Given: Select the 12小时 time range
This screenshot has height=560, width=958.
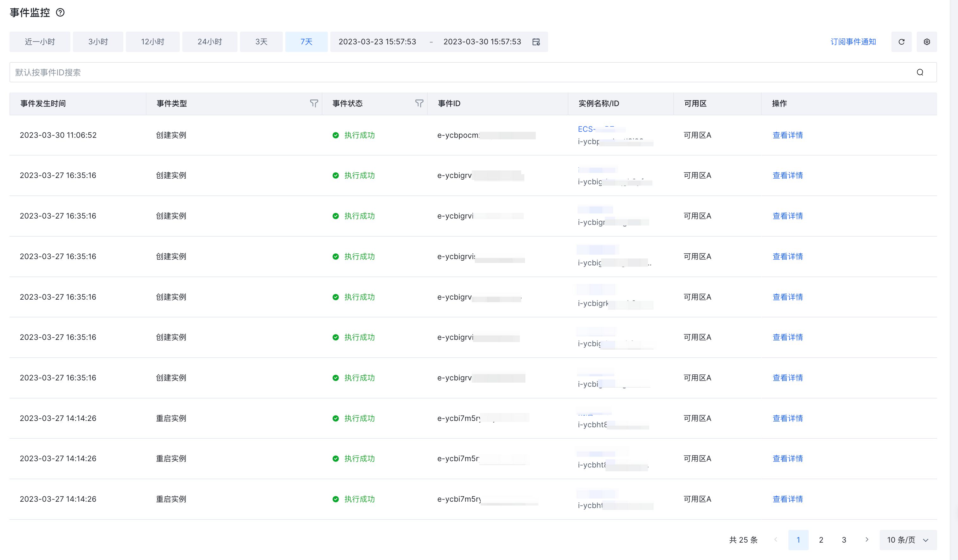Looking at the screenshot, I should point(152,42).
